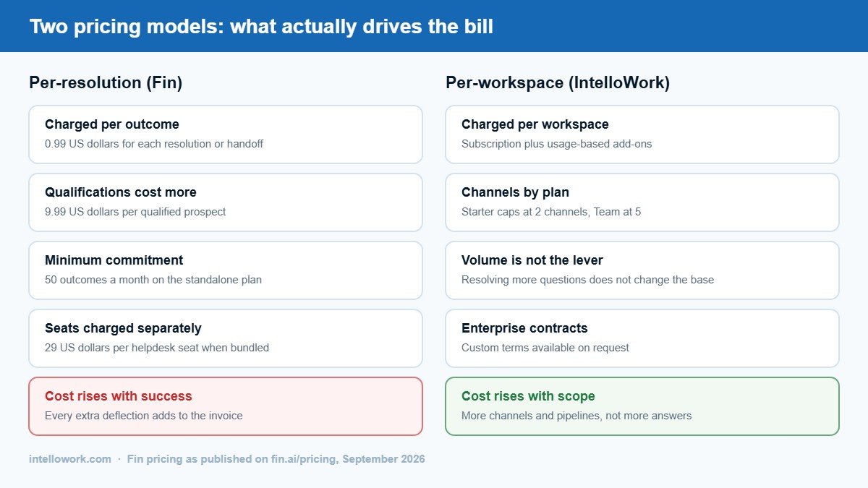Select the 'Per-workspace (IntelloWork)' column heading
The image size is (868, 488).
click(558, 82)
